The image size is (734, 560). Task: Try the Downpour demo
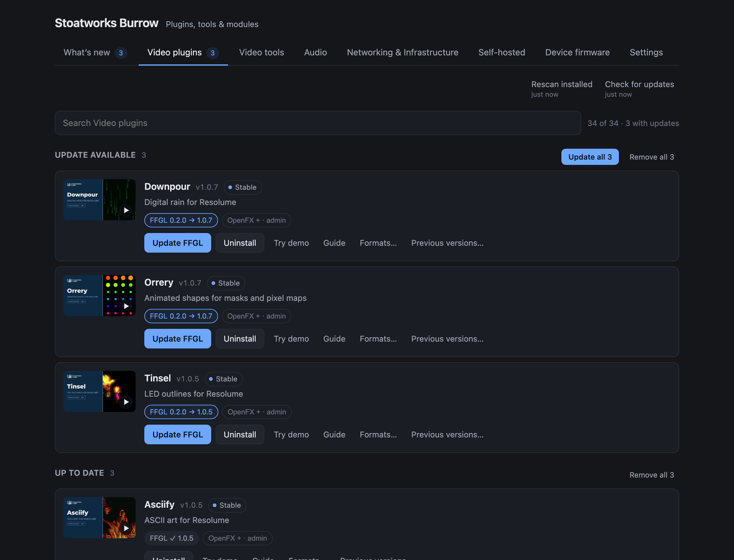[x=291, y=243]
